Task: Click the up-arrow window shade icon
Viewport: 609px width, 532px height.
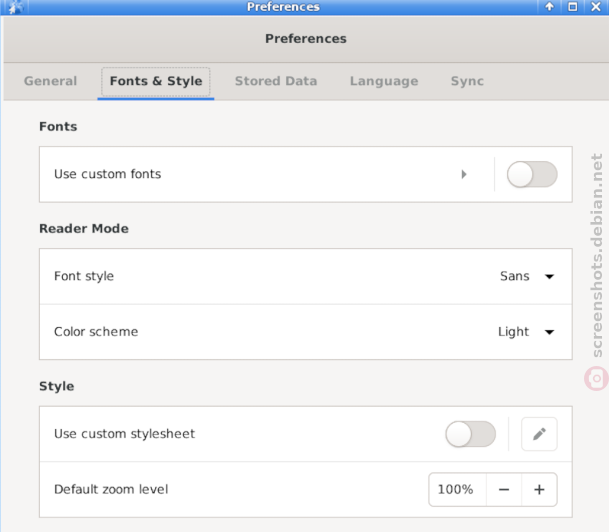Action: (549, 7)
